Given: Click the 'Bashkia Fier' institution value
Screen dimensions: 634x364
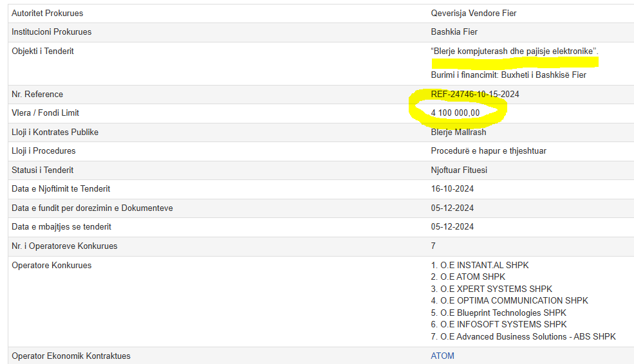Looking at the screenshot, I should click(x=454, y=32).
